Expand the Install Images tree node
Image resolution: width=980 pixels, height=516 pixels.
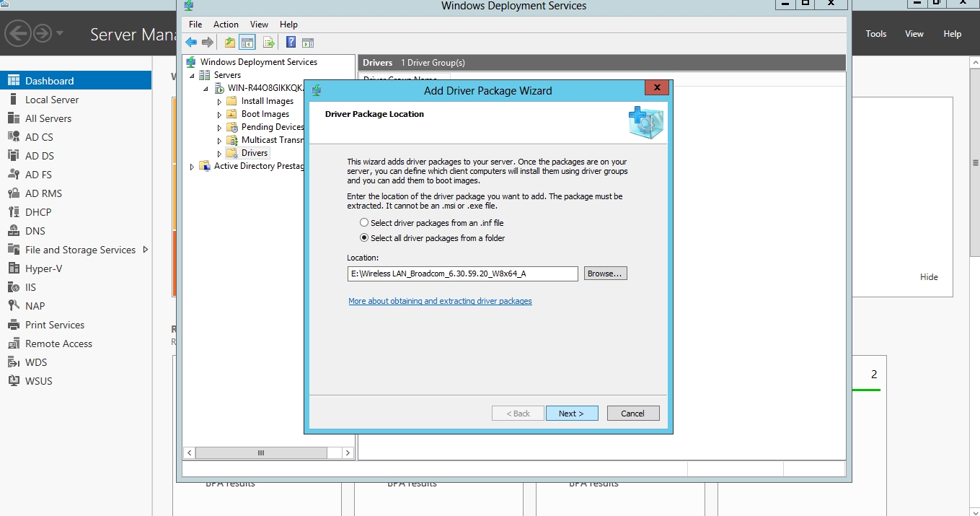220,102
